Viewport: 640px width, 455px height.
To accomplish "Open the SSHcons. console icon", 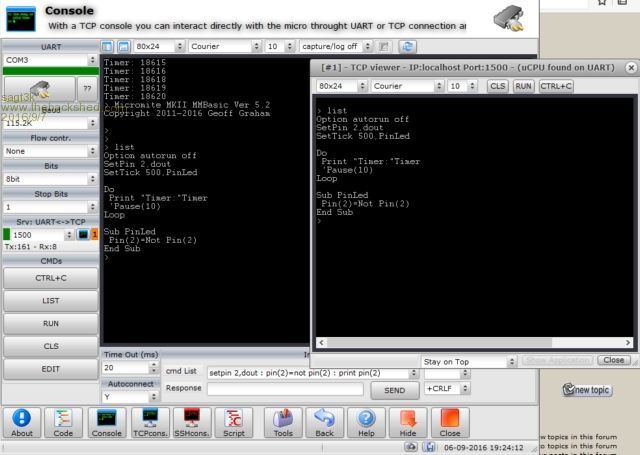I will point(191,424).
